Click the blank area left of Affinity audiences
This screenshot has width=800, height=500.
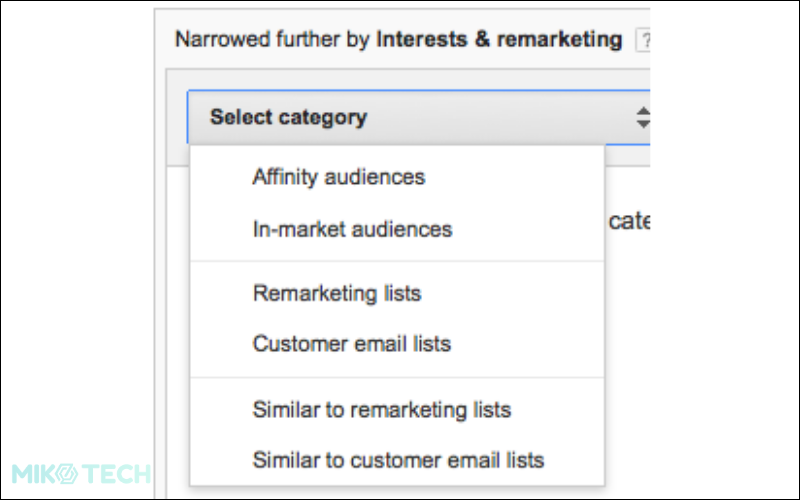coord(221,177)
